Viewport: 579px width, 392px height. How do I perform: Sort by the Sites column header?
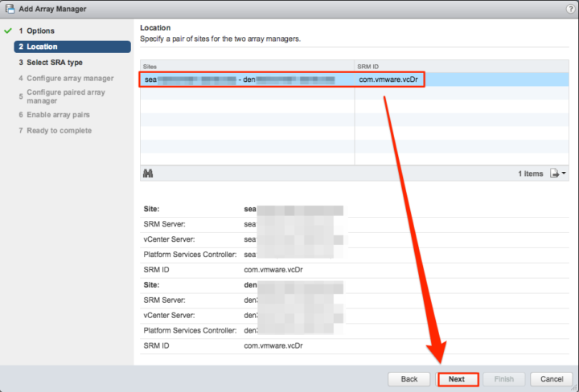[x=247, y=66]
